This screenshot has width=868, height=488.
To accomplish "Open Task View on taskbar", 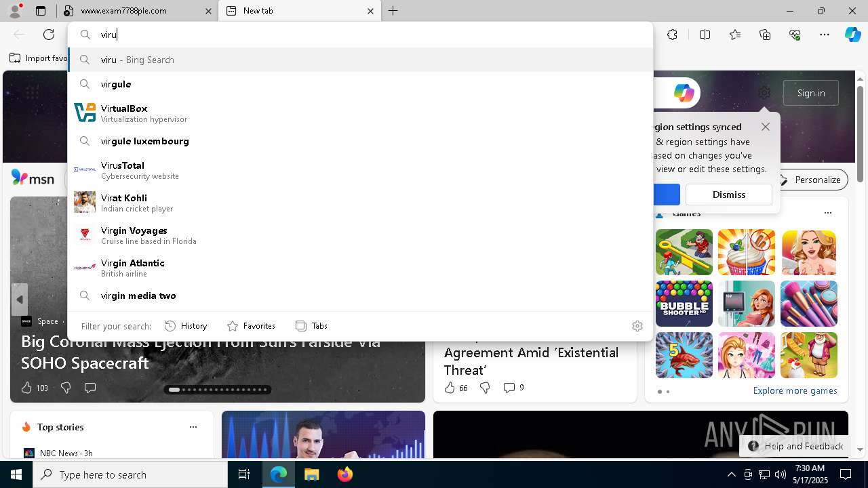I will coord(244,474).
